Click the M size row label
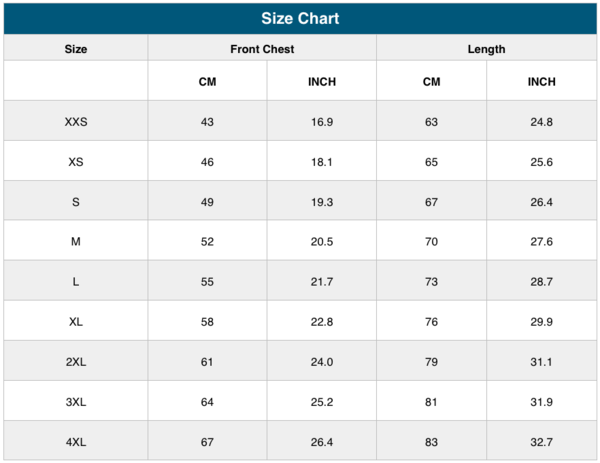 tap(76, 242)
